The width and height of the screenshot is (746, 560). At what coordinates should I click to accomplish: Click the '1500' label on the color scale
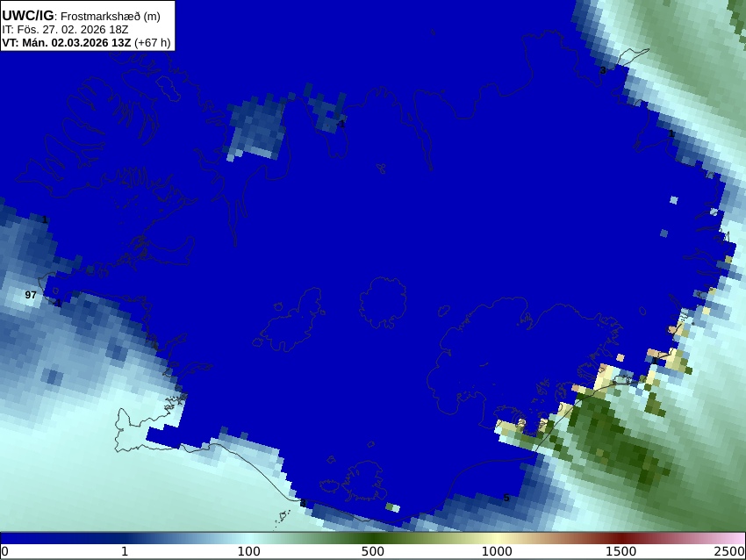pos(620,552)
